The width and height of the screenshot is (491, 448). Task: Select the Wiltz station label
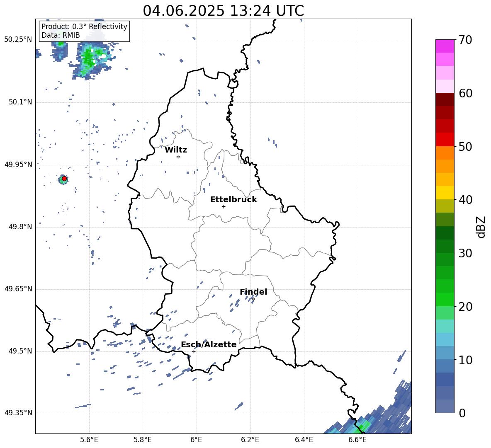[176, 150]
